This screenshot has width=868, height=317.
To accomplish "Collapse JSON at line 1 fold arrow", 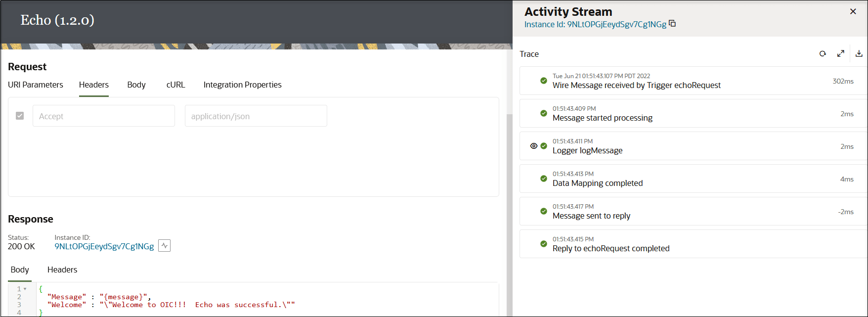I will point(25,289).
